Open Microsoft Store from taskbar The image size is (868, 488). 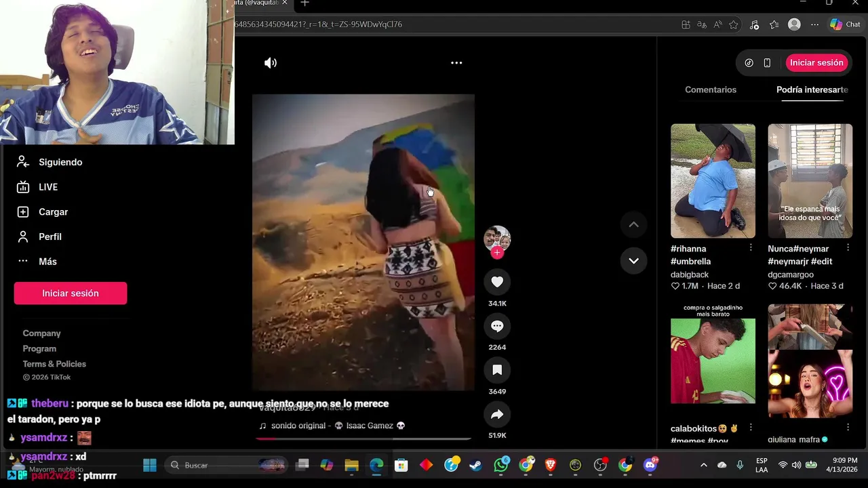[401, 465]
